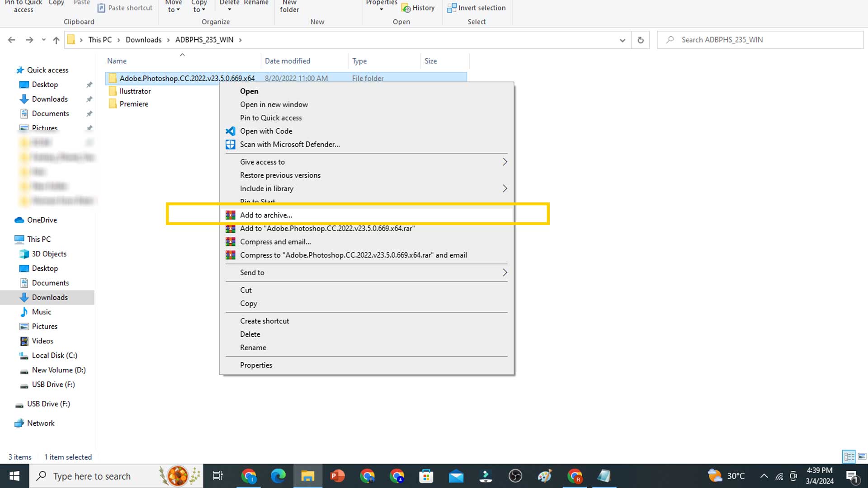Viewport: 868px width, 488px height.
Task: Refresh the folder using the refresh icon
Action: [x=640, y=40]
